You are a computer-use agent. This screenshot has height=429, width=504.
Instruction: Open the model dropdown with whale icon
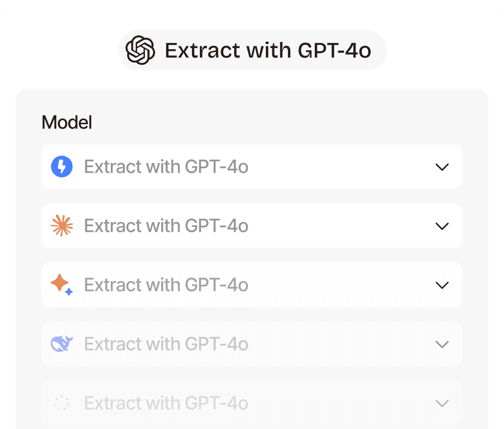pos(252,344)
